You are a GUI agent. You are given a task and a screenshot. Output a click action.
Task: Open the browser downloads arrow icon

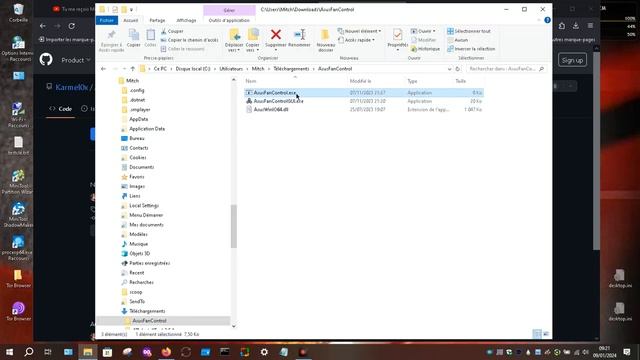click(576, 26)
